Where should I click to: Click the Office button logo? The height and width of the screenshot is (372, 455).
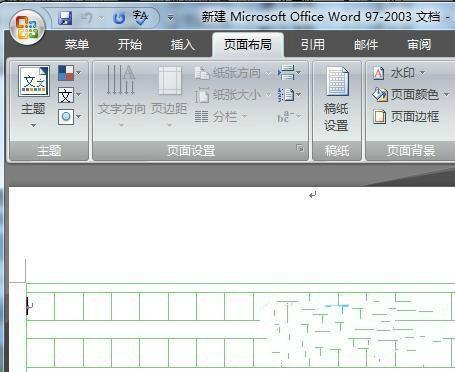[x=27, y=27]
